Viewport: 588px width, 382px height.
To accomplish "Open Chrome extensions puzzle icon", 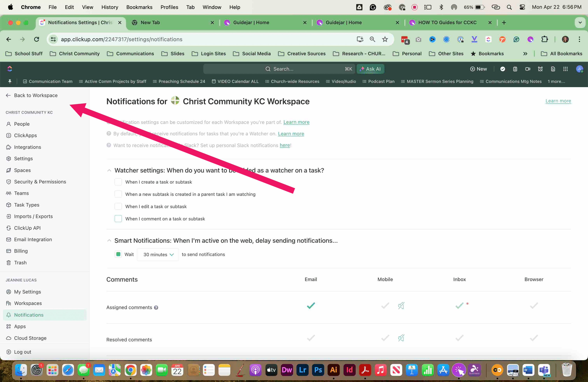I will tap(544, 39).
